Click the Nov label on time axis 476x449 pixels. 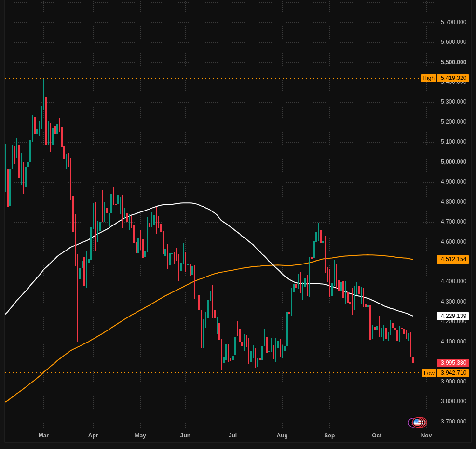[x=426, y=436]
